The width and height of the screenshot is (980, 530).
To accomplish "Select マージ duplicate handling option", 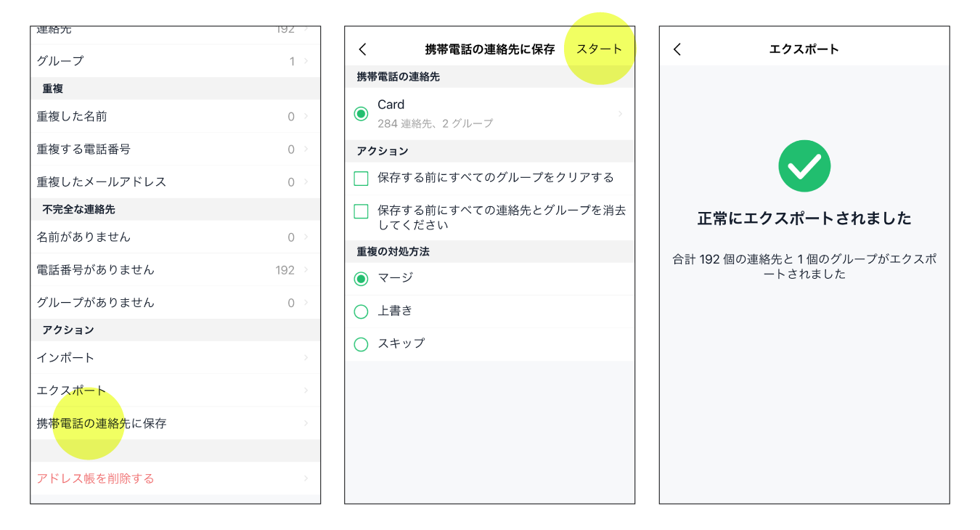I will pyautogui.click(x=361, y=279).
